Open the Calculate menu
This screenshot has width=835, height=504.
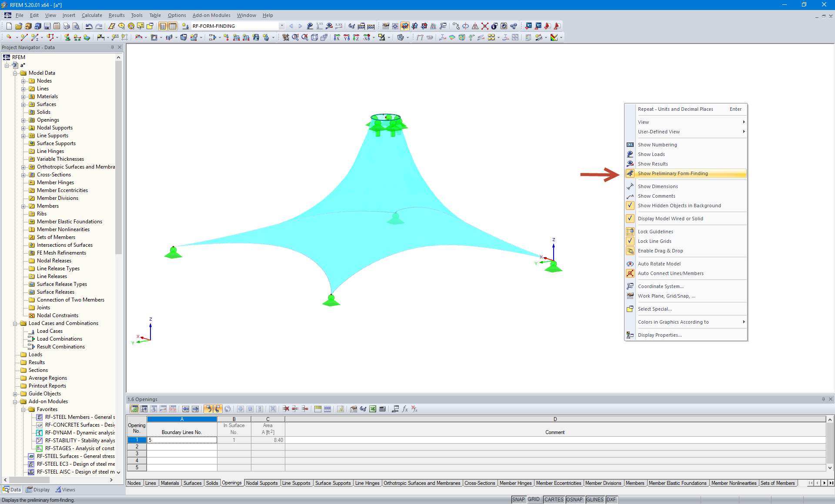[x=92, y=15]
